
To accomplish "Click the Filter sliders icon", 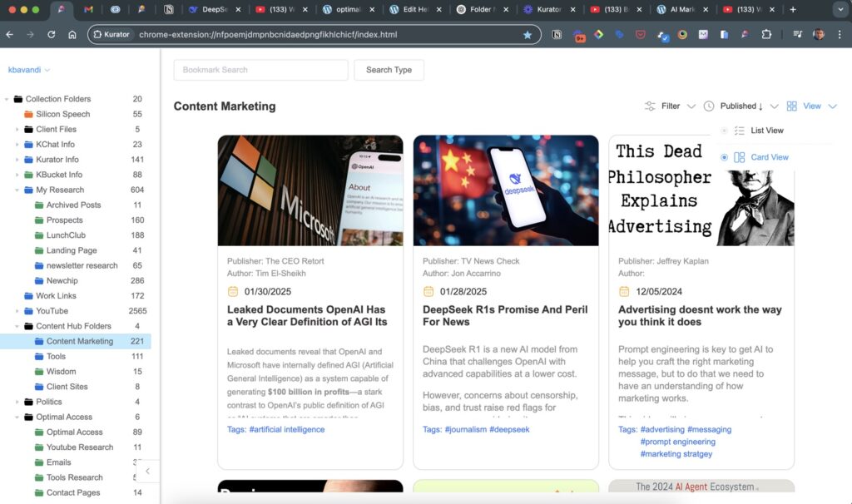I will pyautogui.click(x=650, y=106).
